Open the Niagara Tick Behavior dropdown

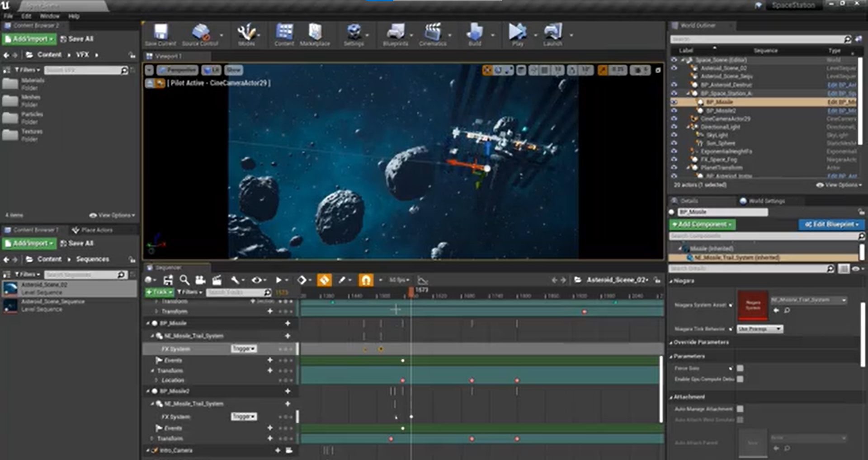(x=759, y=329)
